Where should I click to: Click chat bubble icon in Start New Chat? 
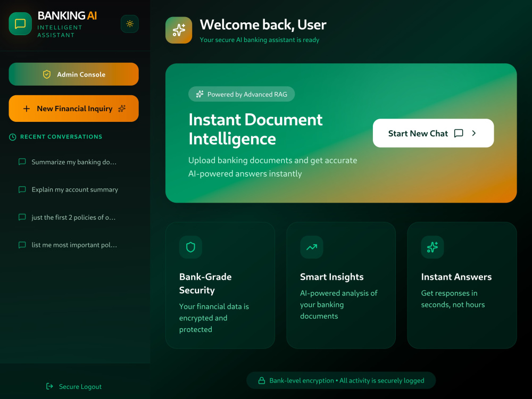pyautogui.click(x=459, y=134)
